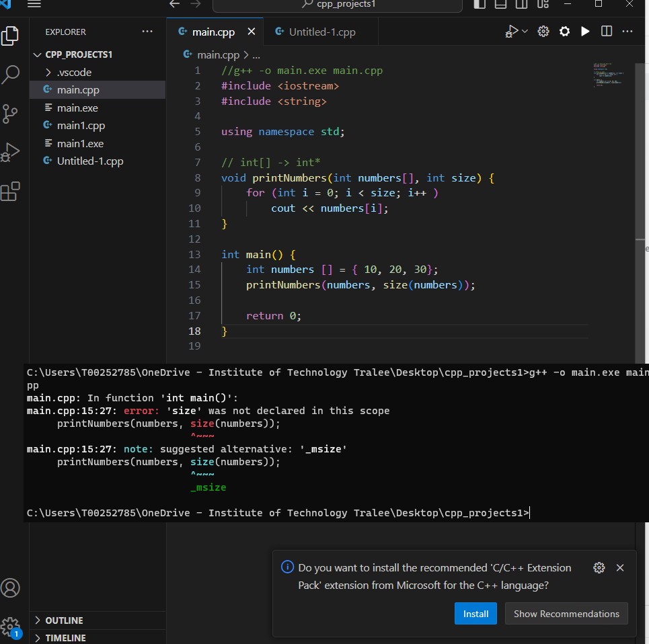The image size is (649, 644).
Task: Click the breadcrumb ellipsis after main.cpp
Action: (x=256, y=55)
